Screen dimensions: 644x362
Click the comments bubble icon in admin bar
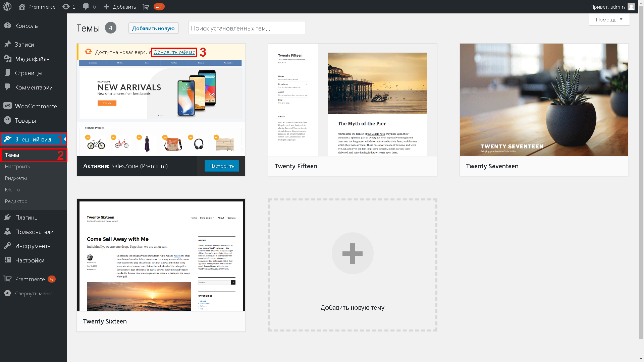tap(86, 7)
